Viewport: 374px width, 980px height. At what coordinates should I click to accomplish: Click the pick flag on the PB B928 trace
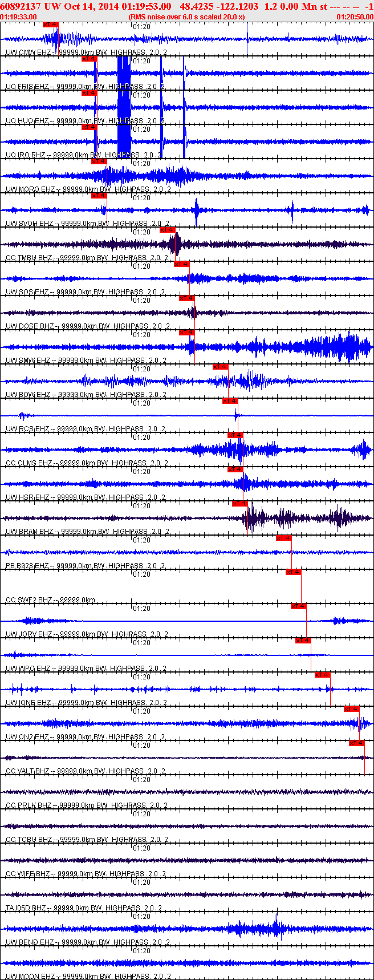tap(284, 538)
